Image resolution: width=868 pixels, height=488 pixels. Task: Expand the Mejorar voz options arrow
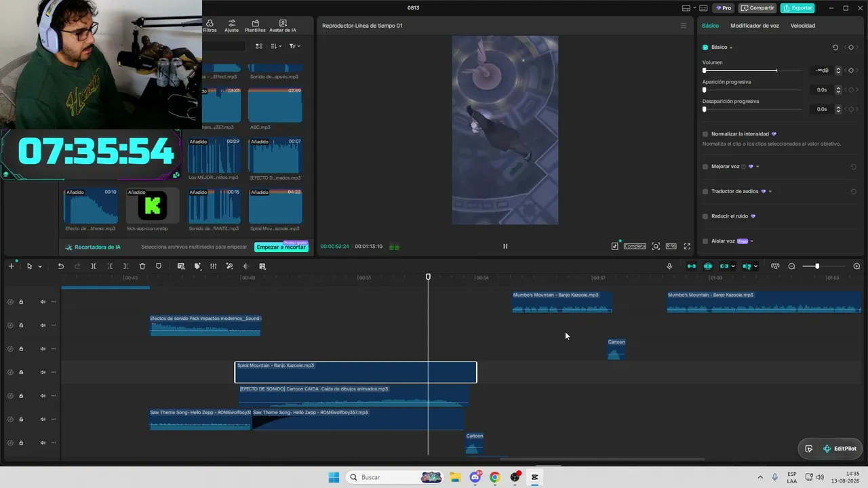pyautogui.click(x=757, y=167)
